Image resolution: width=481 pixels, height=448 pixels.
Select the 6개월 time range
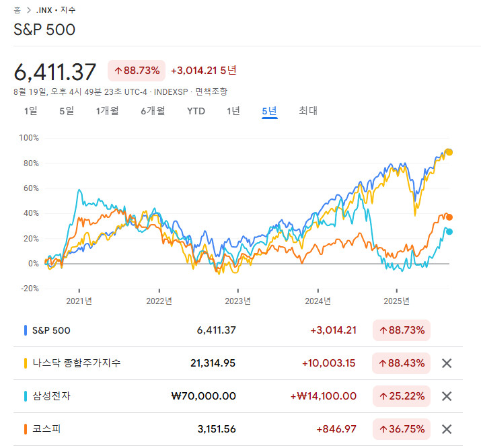(153, 111)
